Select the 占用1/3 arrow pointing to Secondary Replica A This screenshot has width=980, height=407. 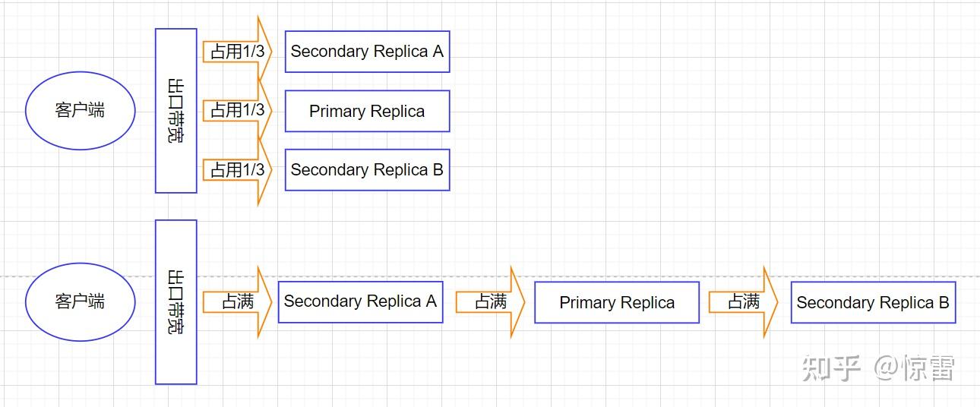pos(237,52)
